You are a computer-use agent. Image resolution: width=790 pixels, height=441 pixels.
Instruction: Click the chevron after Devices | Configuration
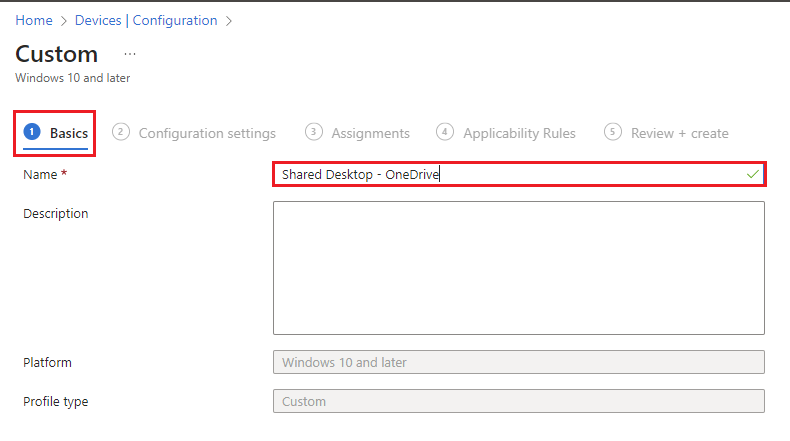229,20
